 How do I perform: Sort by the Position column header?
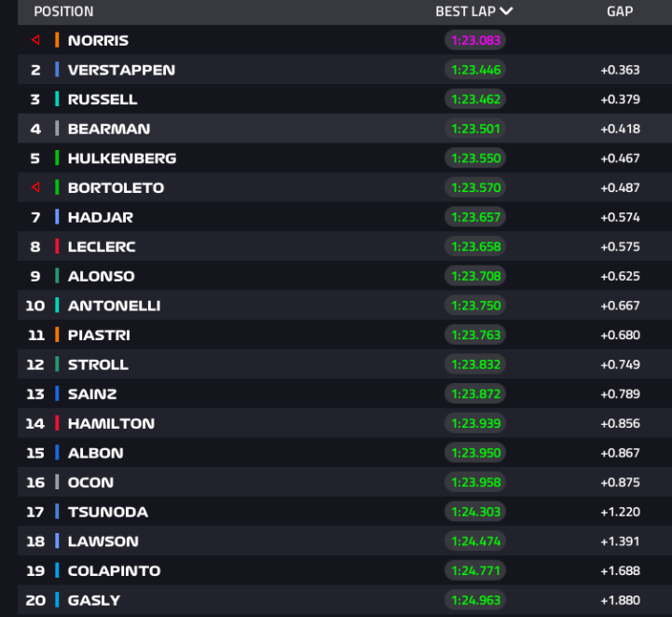pyautogui.click(x=63, y=11)
